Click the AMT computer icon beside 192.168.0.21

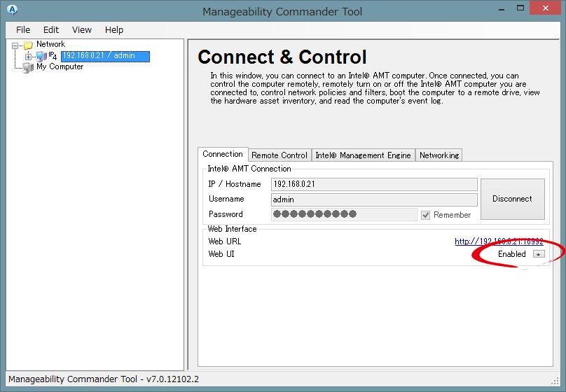41,56
